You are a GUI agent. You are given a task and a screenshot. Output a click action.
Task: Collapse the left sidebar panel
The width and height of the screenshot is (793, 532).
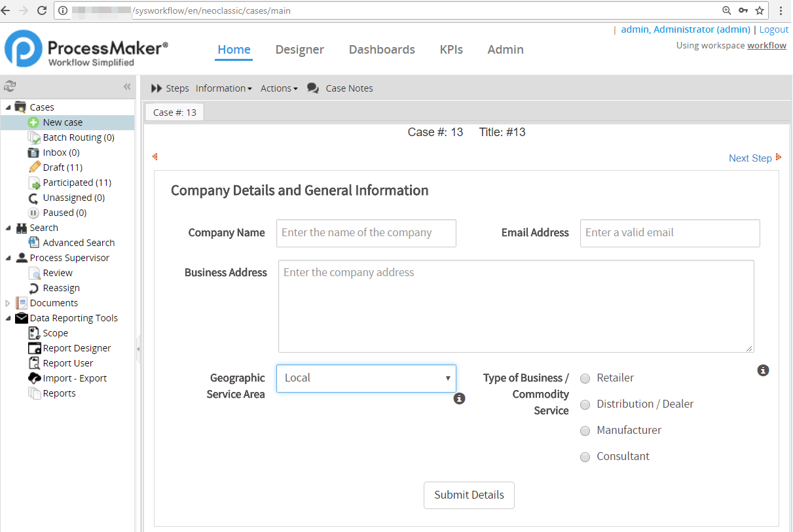(x=127, y=87)
